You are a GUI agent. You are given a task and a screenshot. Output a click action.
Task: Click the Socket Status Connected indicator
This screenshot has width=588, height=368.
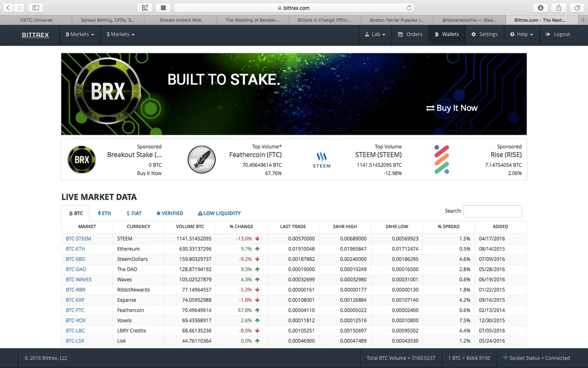(x=536, y=358)
